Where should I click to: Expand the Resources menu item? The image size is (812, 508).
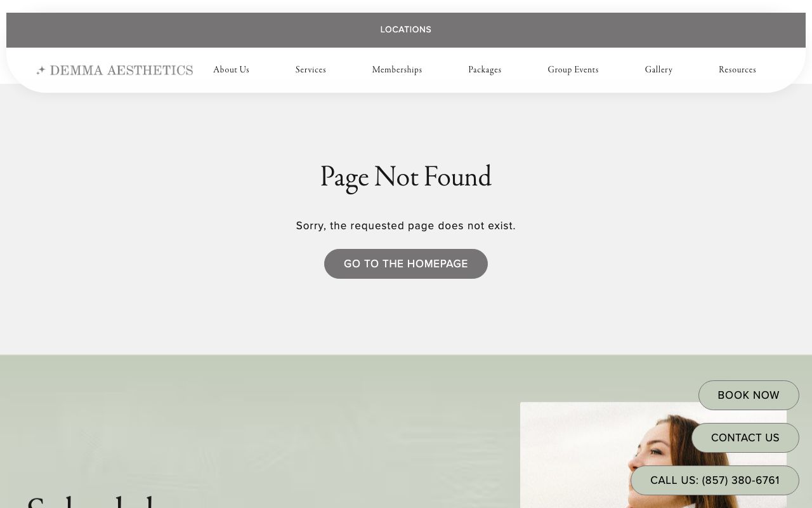pyautogui.click(x=737, y=70)
